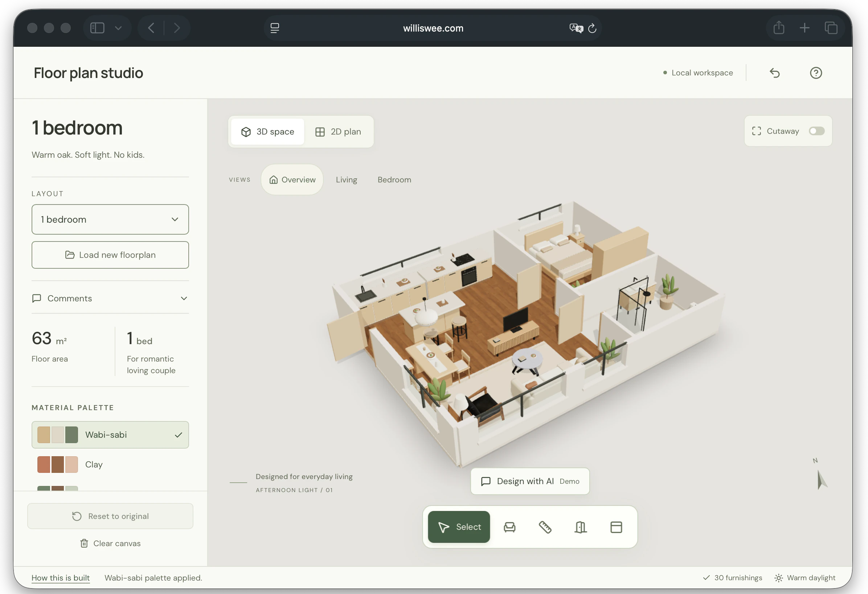The width and height of the screenshot is (868, 594).
Task: Click the undo arrow icon
Action: click(x=775, y=73)
